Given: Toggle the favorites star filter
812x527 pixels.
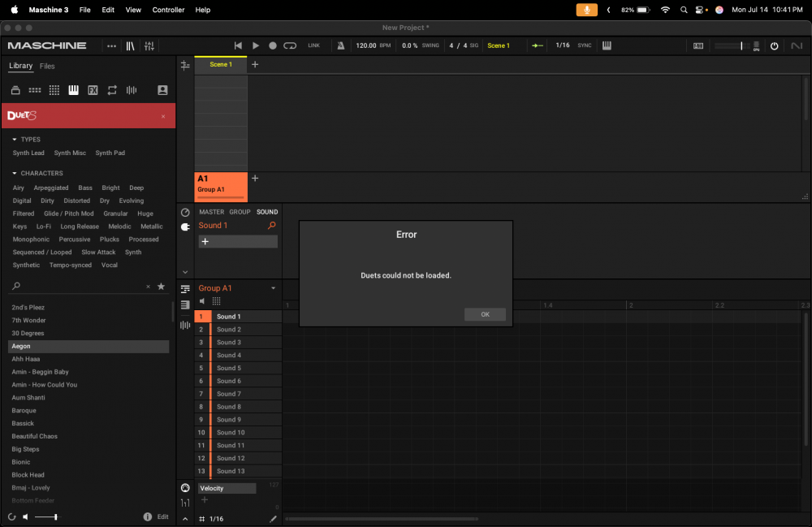Looking at the screenshot, I should click(x=161, y=287).
